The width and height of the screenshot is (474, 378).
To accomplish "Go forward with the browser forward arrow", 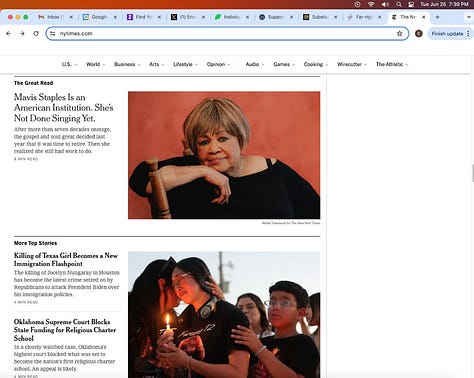I will [22, 33].
